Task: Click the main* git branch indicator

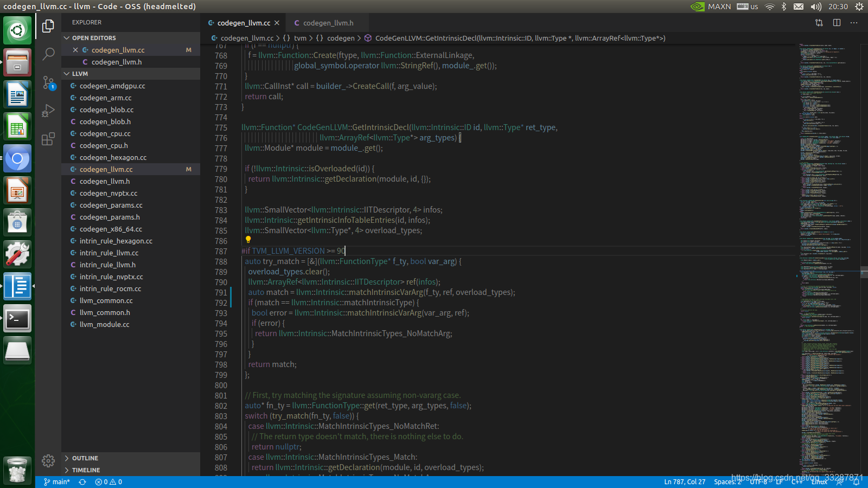Action: 57,482
